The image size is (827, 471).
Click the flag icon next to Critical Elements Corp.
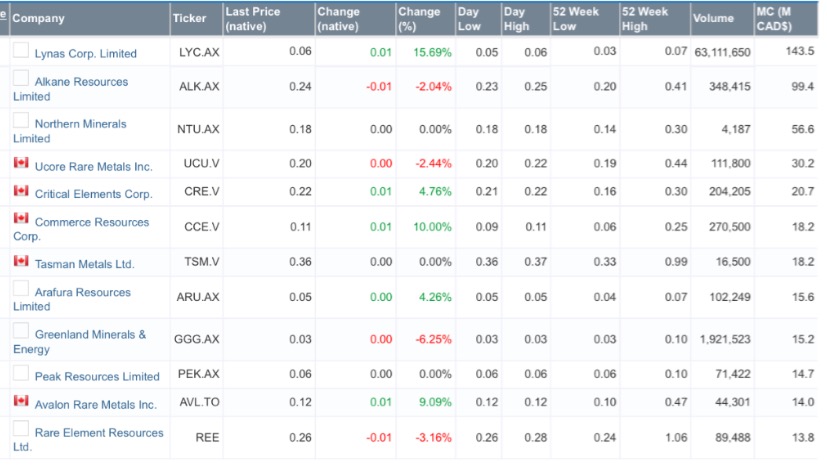20,191
